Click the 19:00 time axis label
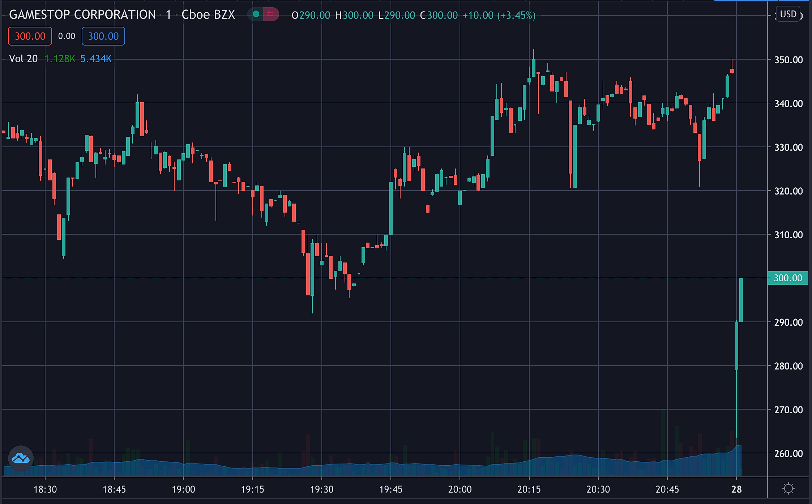The image size is (812, 504). (x=183, y=490)
